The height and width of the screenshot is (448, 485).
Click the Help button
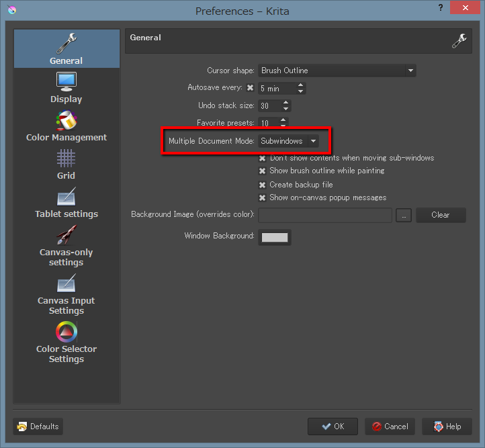[447, 427]
